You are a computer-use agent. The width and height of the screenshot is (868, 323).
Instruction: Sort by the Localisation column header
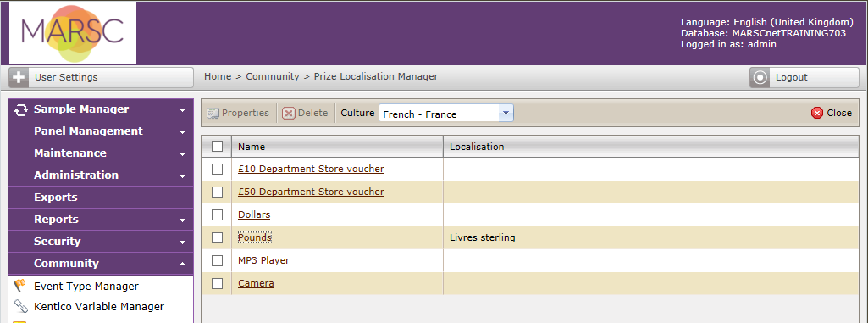click(651, 147)
